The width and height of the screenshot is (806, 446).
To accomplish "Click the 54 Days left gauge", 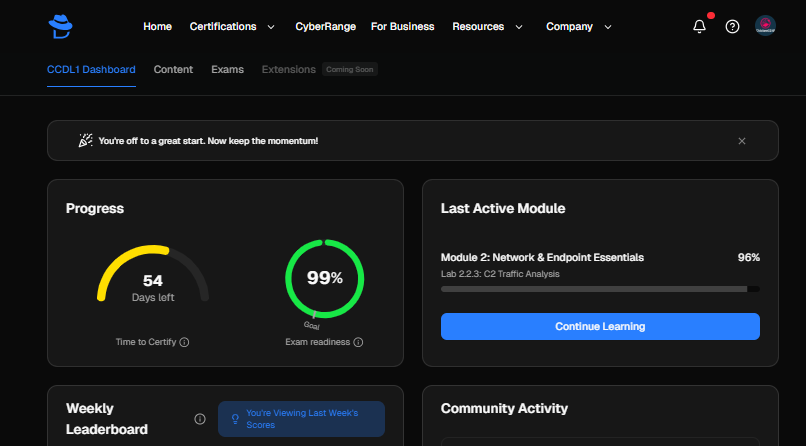I will click(x=153, y=275).
